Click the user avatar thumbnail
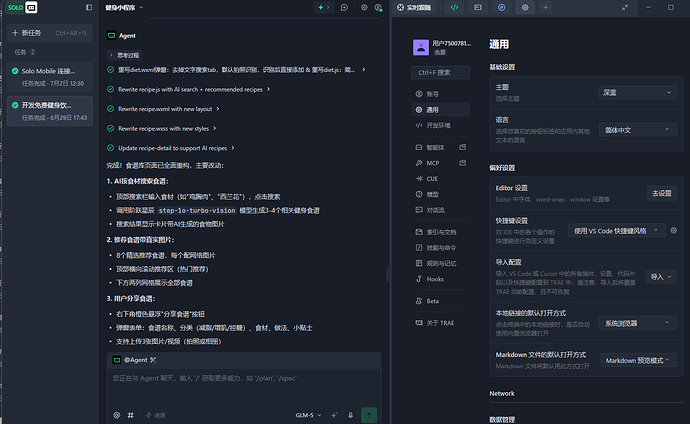Image resolution: width=690 pixels, height=424 pixels. tap(421, 47)
